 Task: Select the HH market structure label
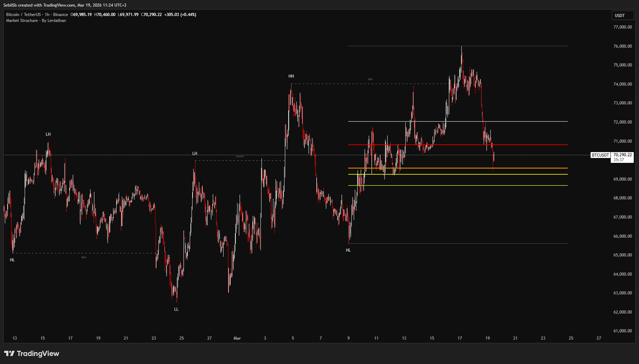(x=292, y=77)
